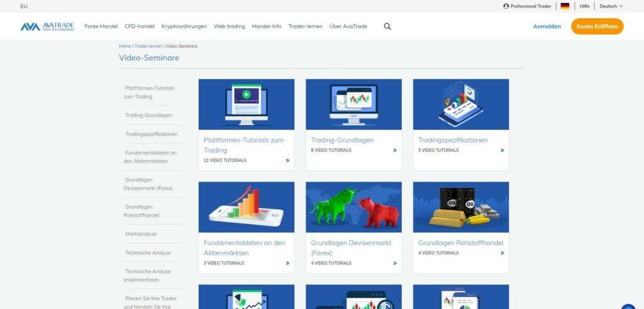The height and width of the screenshot is (309, 644).
Task: Click the Professional Trader link
Action: coord(528,6)
